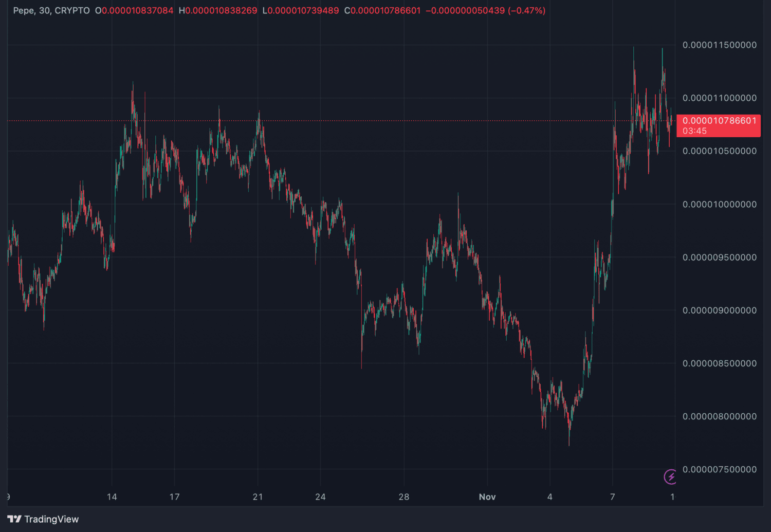Click date 21 on time axis
771x532 pixels.
coord(258,497)
